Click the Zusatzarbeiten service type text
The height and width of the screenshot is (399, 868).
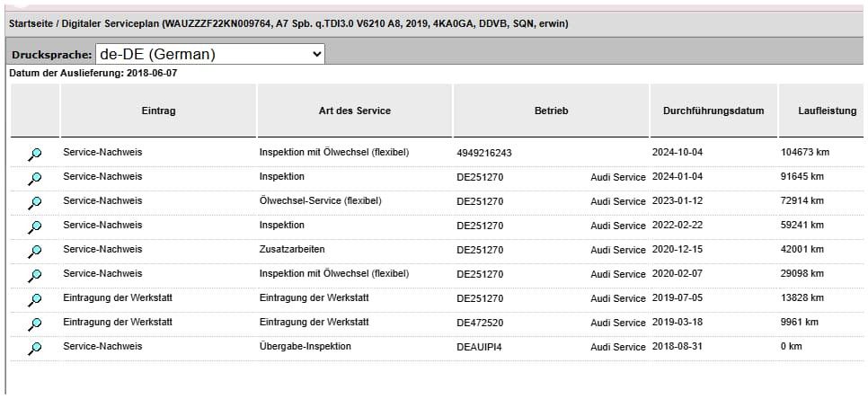(x=291, y=249)
